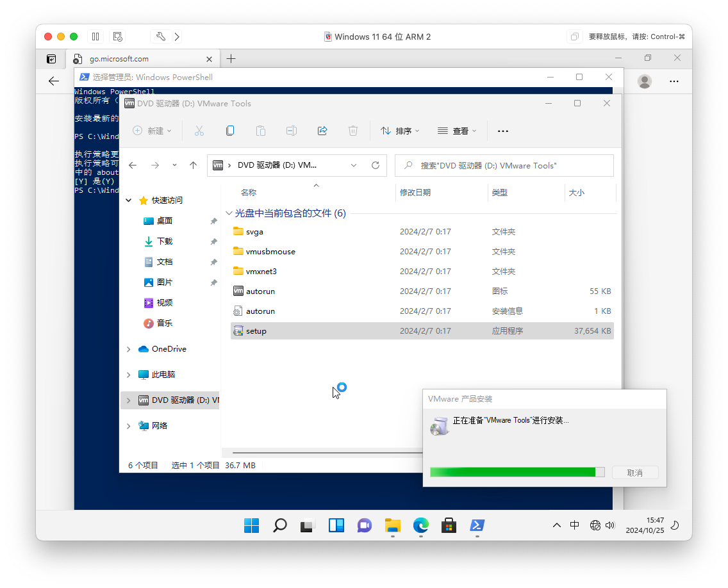The width and height of the screenshot is (728, 588).
Task: Select 桌面 in quick access
Action: (164, 221)
